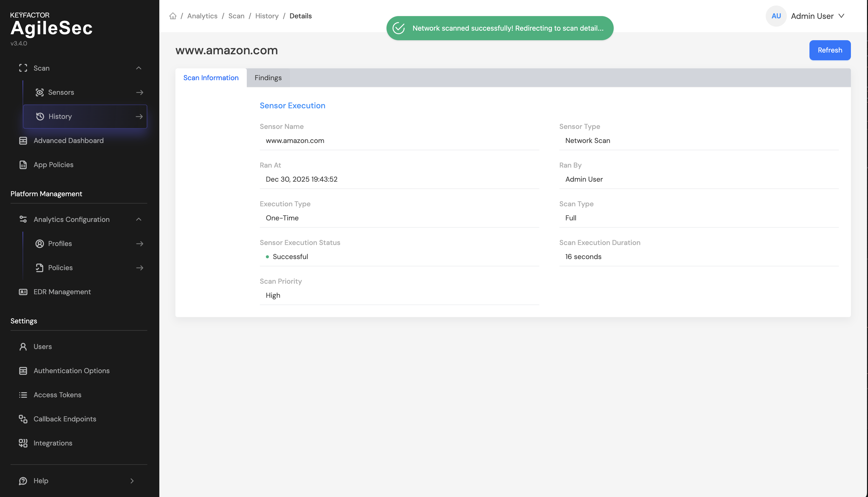Screen dimensions: 868x497
Task: Open Callback Endpoints icon
Action: click(23, 419)
